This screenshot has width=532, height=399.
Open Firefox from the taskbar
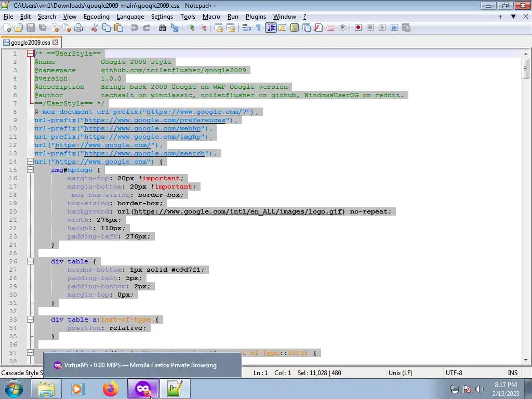[111, 389]
